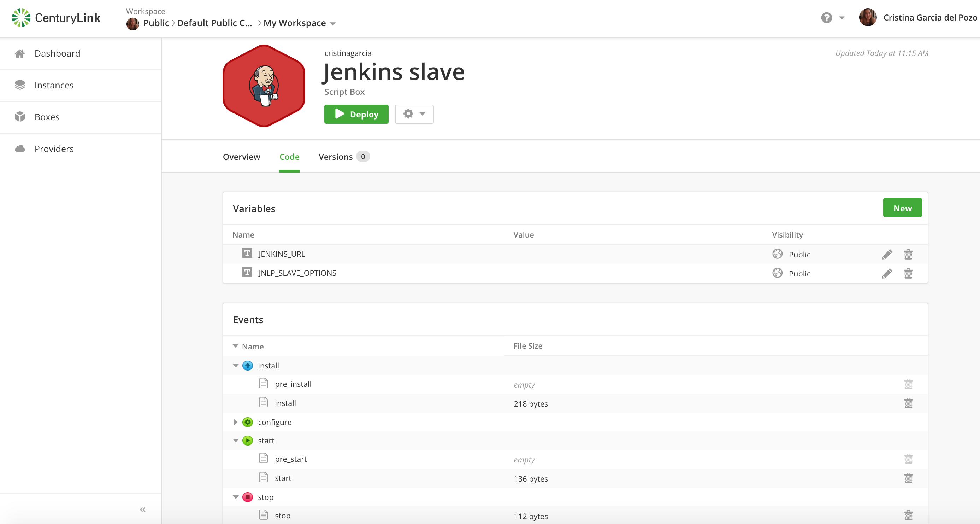
Task: Click the green start play event icon
Action: pos(248,441)
